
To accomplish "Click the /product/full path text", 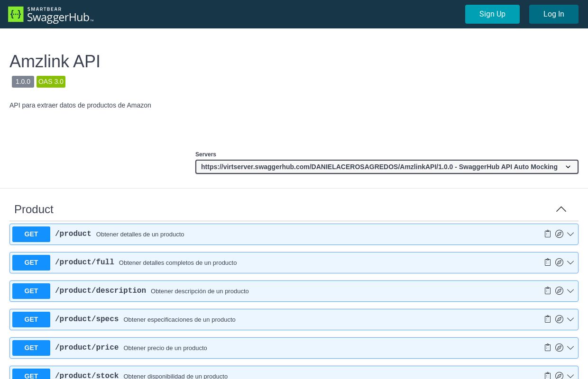I will click(84, 262).
